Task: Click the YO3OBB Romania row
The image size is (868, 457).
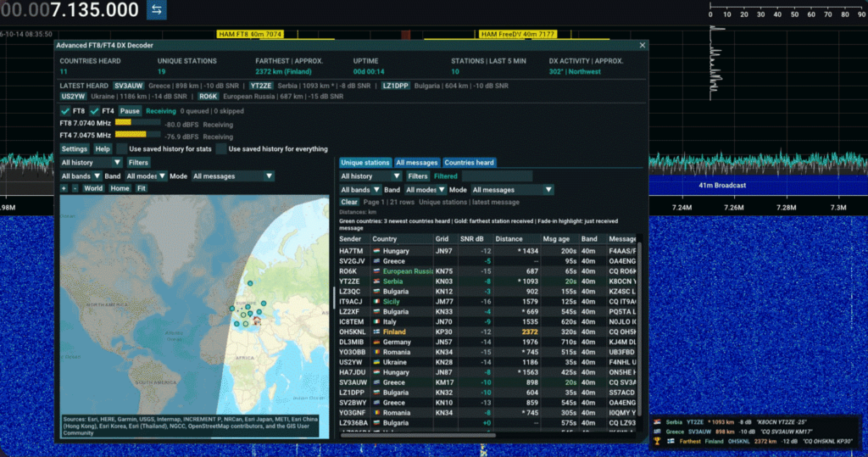Action: pos(487,353)
